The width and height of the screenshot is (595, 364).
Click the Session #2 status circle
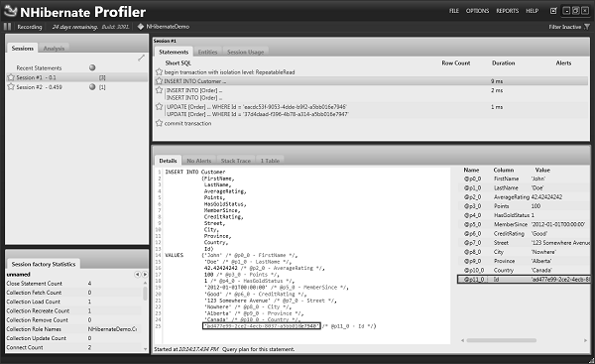click(92, 86)
